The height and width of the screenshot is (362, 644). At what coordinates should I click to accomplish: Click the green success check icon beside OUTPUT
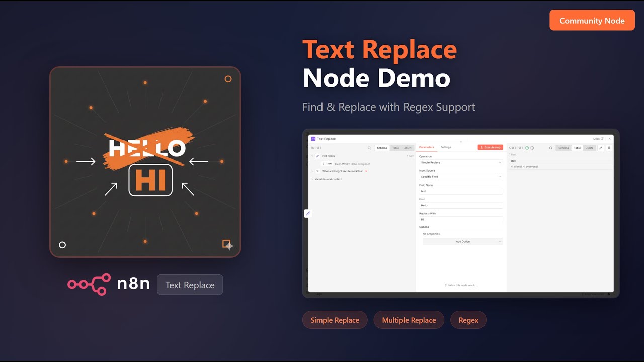527,148
